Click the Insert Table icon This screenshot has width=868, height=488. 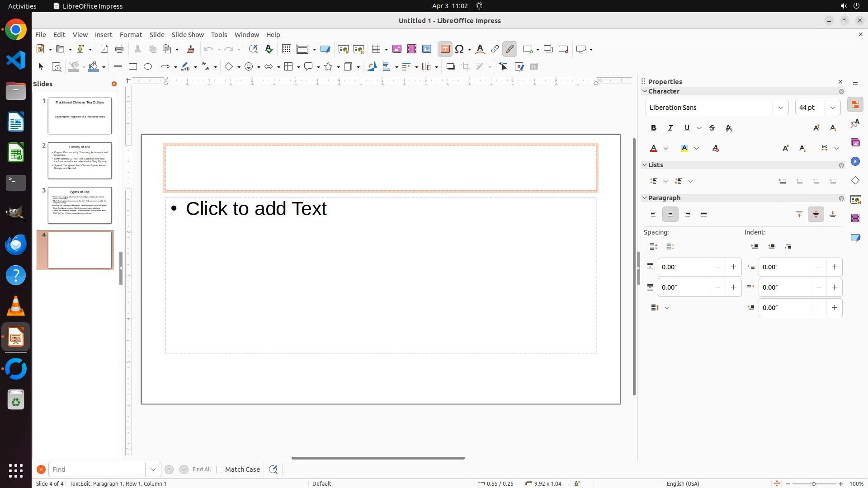coord(376,49)
